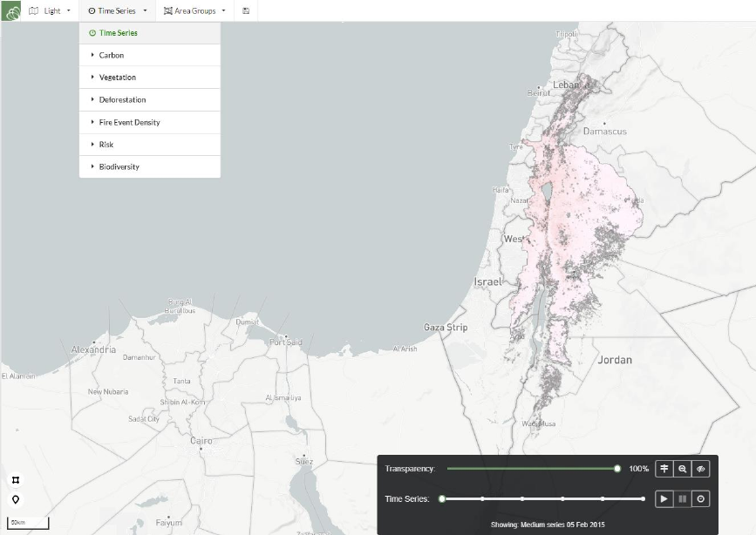This screenshot has height=535, width=756.
Task: Open the Light basemap dropdown
Action: [x=50, y=10]
